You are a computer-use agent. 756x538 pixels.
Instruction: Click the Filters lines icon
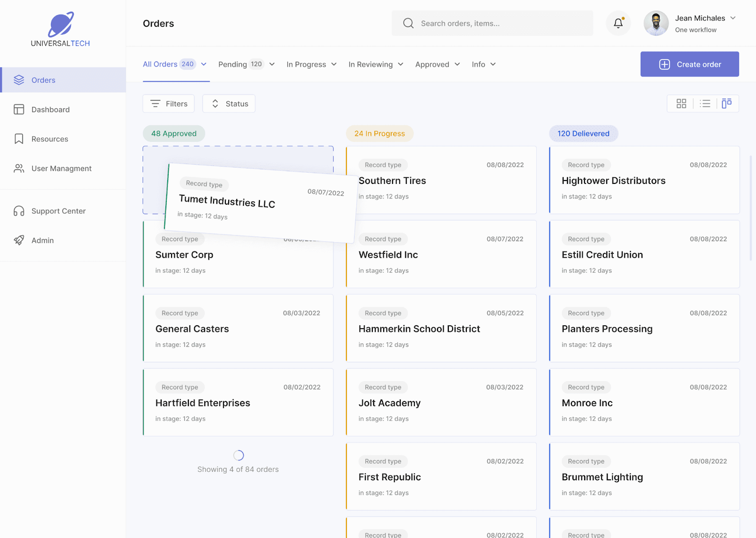155,104
